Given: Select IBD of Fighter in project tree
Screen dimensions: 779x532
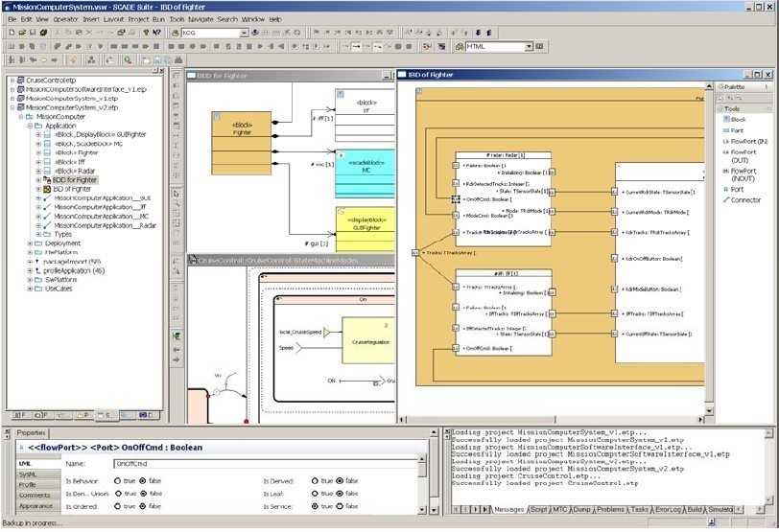Looking at the screenshot, I should pyautogui.click(x=74, y=190).
